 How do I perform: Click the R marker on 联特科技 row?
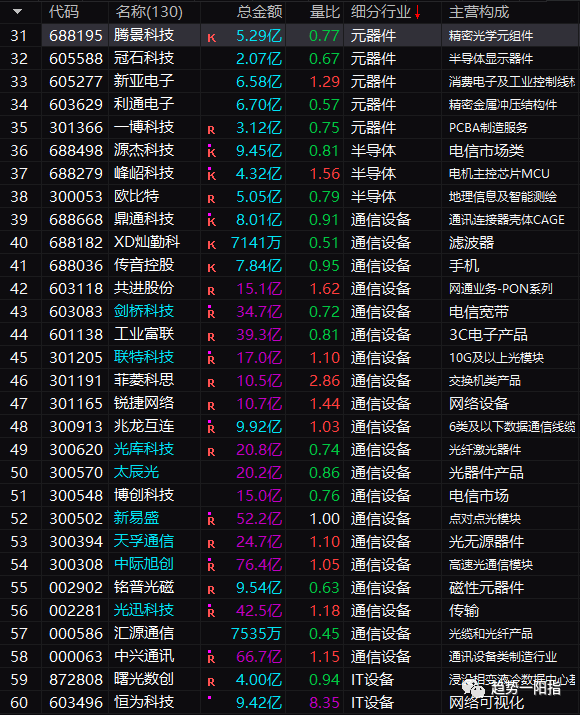pos(211,358)
